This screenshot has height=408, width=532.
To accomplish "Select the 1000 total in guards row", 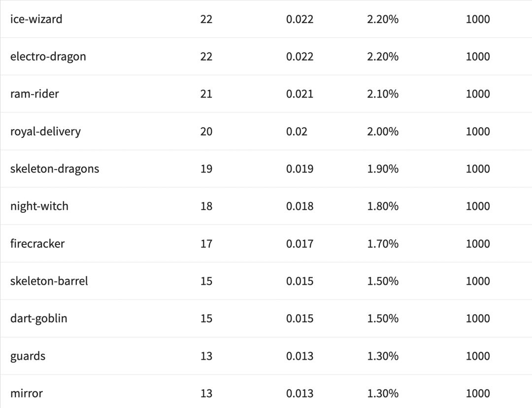I will pos(478,356).
